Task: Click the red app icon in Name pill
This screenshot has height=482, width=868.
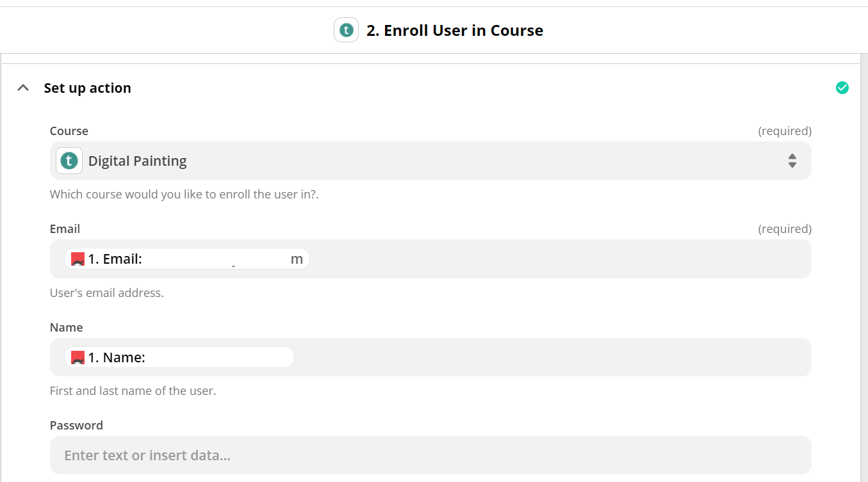Action: coord(78,358)
